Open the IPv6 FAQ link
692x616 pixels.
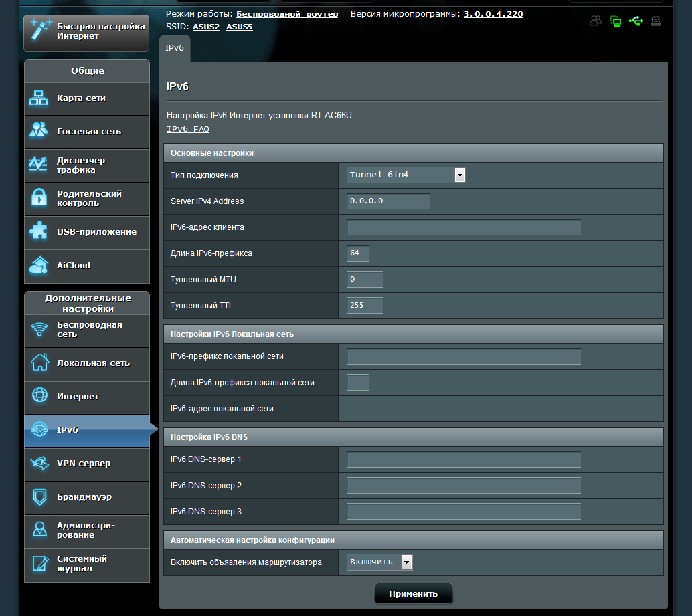pos(188,129)
